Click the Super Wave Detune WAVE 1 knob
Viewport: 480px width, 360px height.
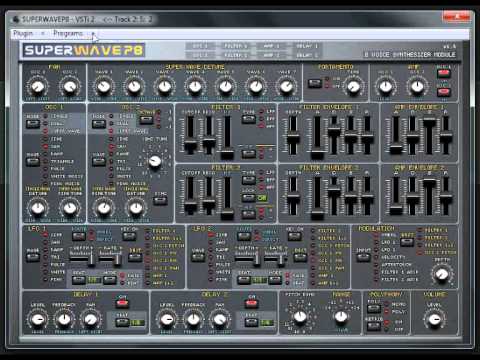click(104, 87)
